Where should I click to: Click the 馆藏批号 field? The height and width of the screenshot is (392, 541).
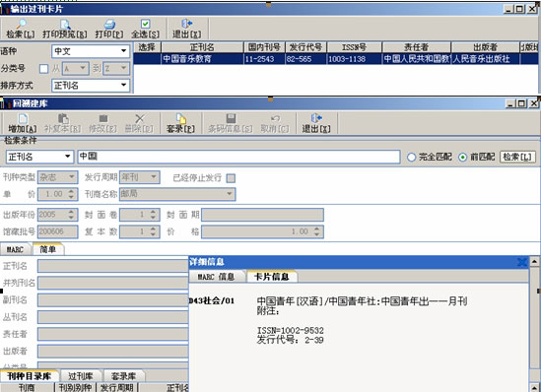(x=57, y=231)
